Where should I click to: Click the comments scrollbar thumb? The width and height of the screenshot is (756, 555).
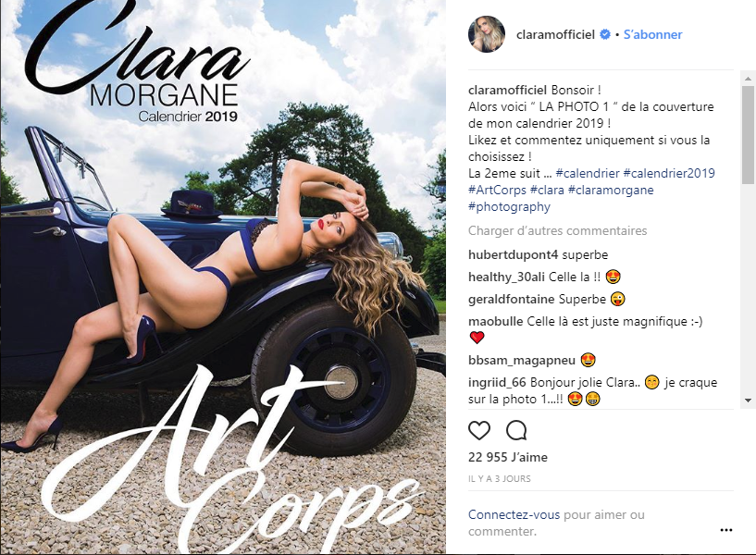pos(748,135)
